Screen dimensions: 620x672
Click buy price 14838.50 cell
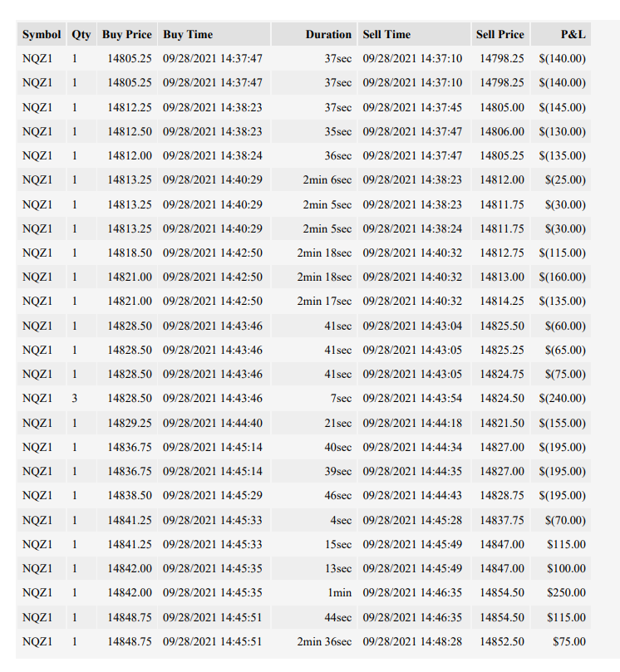pyautogui.click(x=127, y=495)
